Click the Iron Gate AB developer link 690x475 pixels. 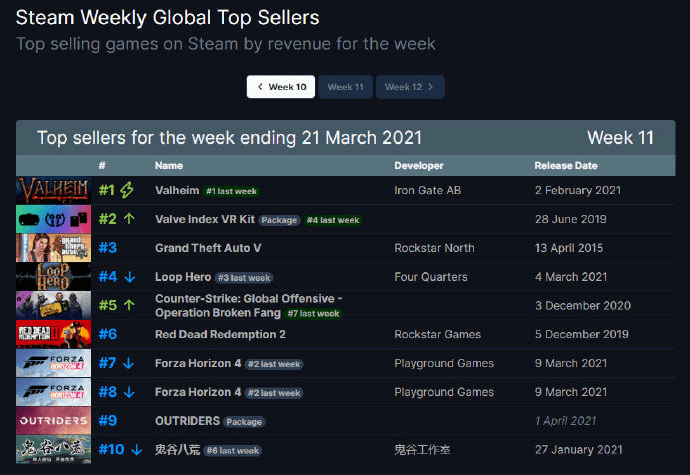(x=428, y=190)
